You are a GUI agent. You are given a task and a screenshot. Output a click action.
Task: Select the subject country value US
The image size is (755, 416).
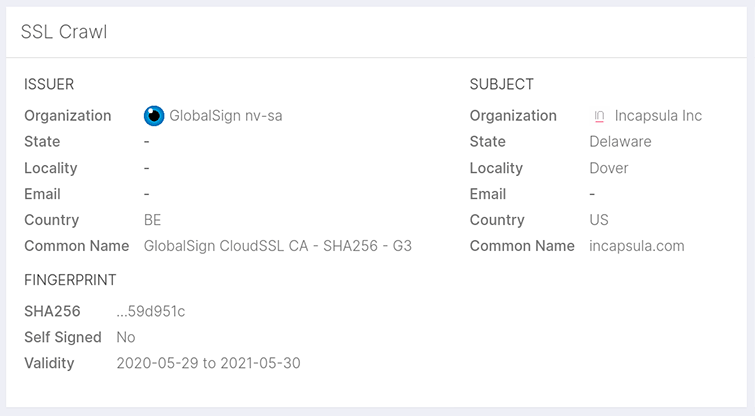point(599,220)
